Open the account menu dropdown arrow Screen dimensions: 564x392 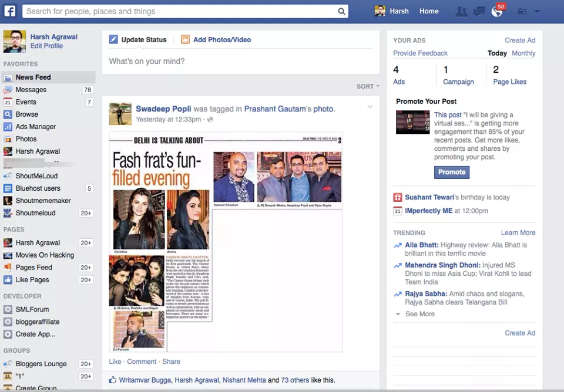point(537,12)
